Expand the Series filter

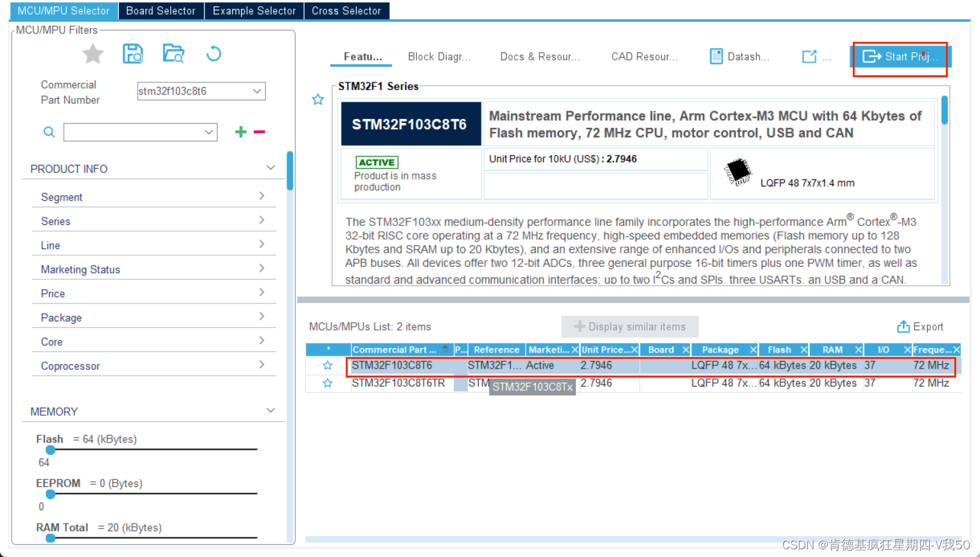(262, 220)
